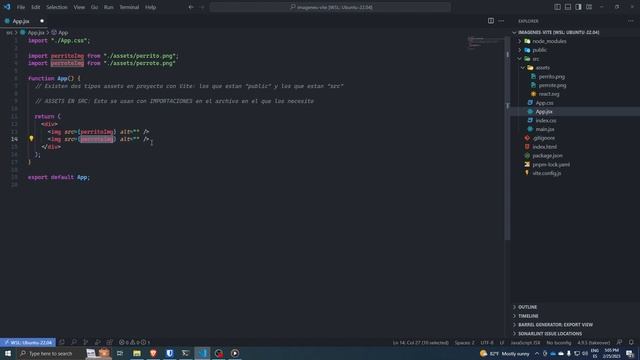Screen dimensions: 640x360
Task: Click UTF-8 encoding status
Action: click(x=487, y=343)
